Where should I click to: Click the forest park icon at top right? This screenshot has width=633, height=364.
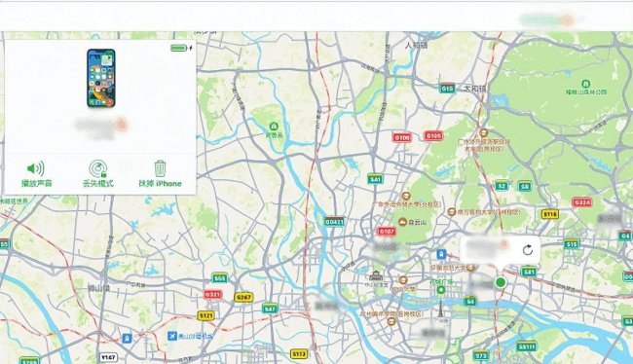585,84
